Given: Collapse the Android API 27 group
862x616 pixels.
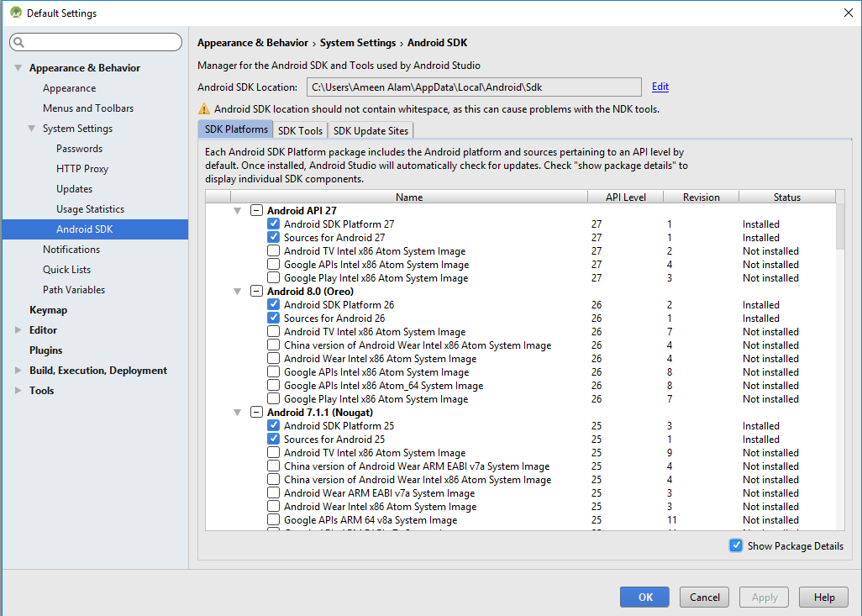Looking at the screenshot, I should coord(238,211).
